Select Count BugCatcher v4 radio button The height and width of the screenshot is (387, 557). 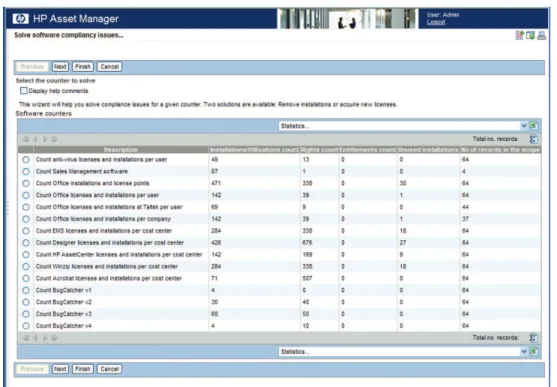click(x=26, y=326)
